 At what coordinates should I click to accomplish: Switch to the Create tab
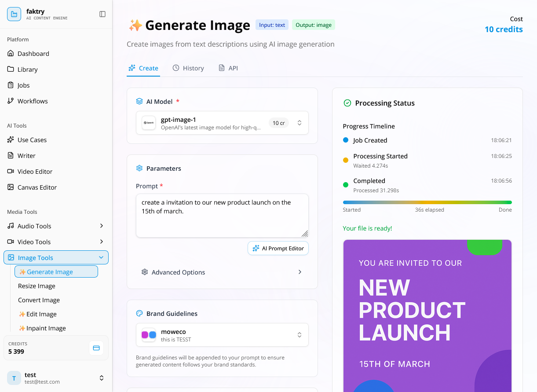point(143,68)
